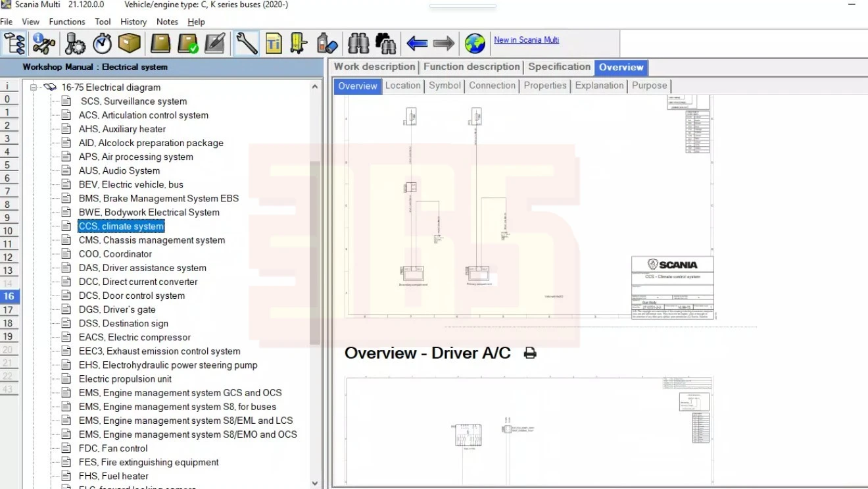This screenshot has height=489, width=868.
Task: Click the binoculars search icon
Action: coord(358,44)
